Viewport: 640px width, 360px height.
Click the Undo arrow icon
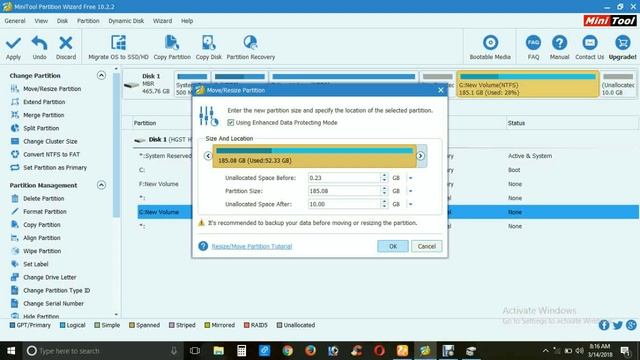coord(39,43)
